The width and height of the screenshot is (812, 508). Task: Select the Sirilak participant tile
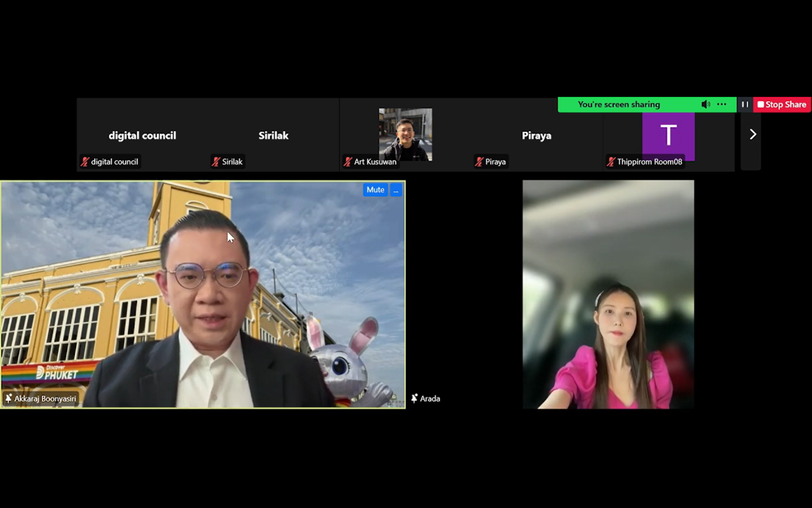tap(273, 135)
